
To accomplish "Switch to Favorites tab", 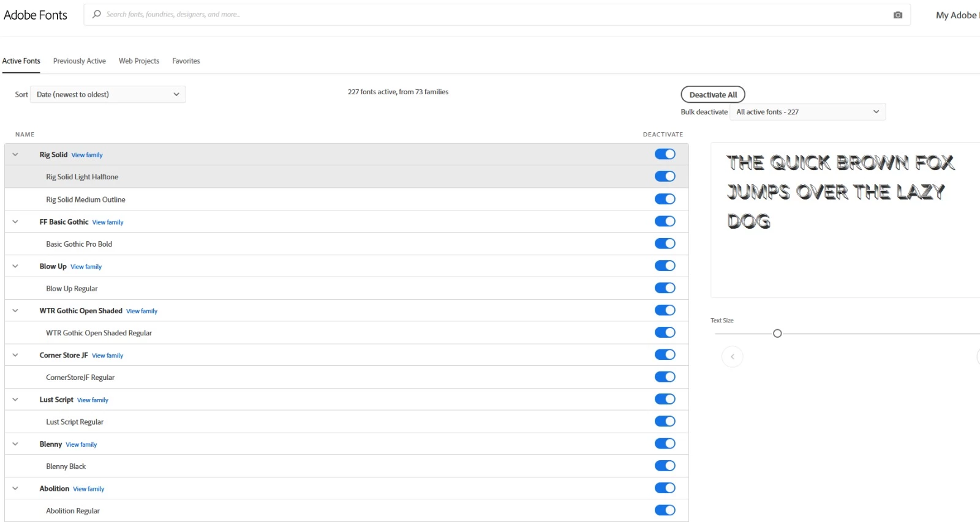I will point(186,61).
